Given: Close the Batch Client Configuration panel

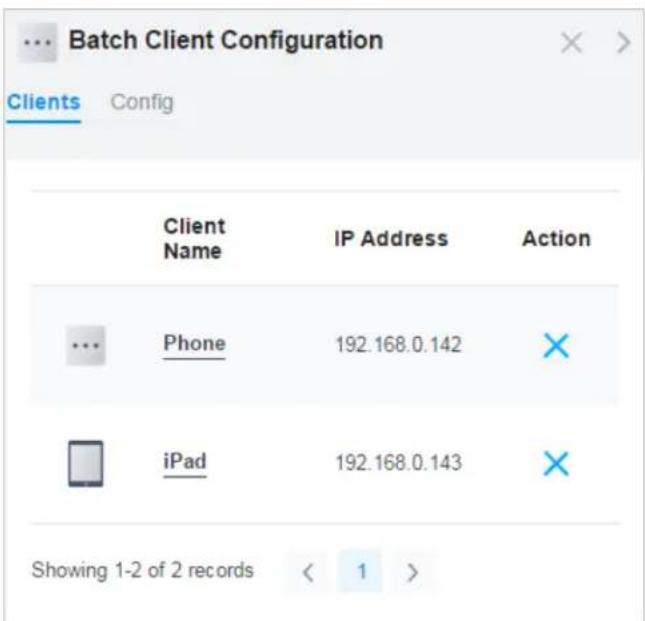Looking at the screenshot, I should [571, 42].
